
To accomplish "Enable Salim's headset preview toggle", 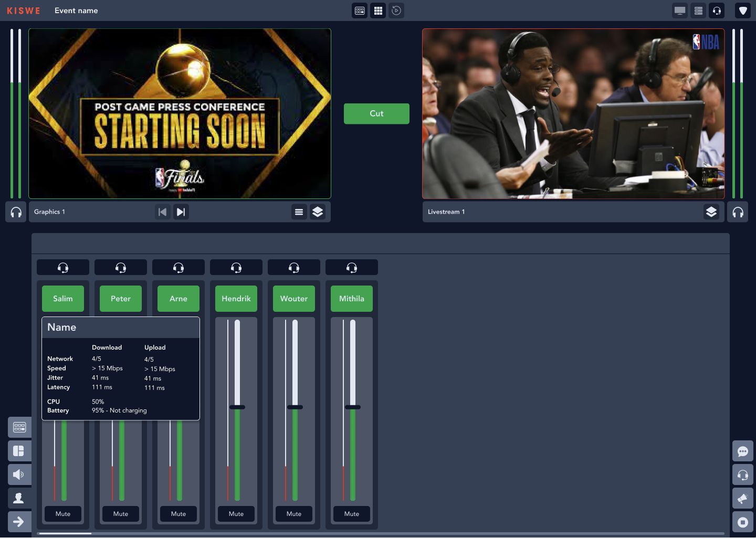I will coord(62,267).
